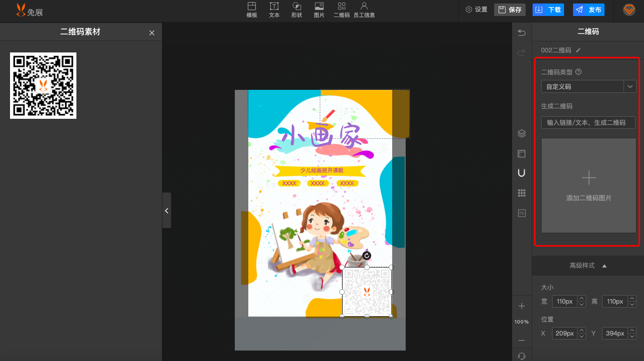
Task: Select the QR code material thumbnail
Action: [x=43, y=85]
